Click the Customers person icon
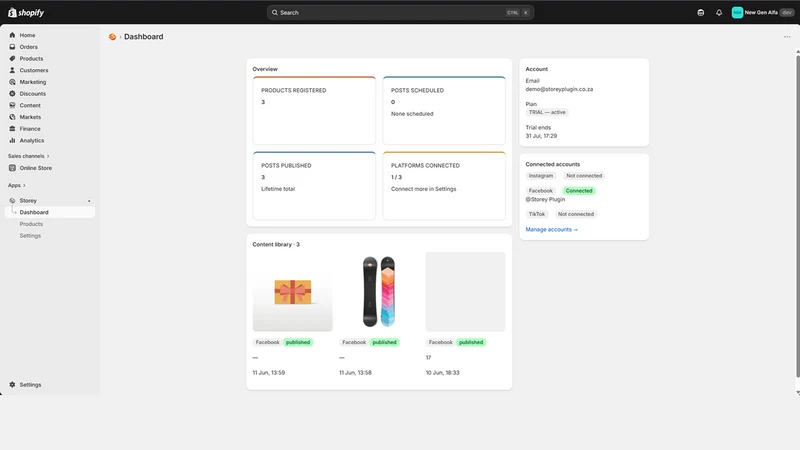The width and height of the screenshot is (800, 450). tap(12, 70)
